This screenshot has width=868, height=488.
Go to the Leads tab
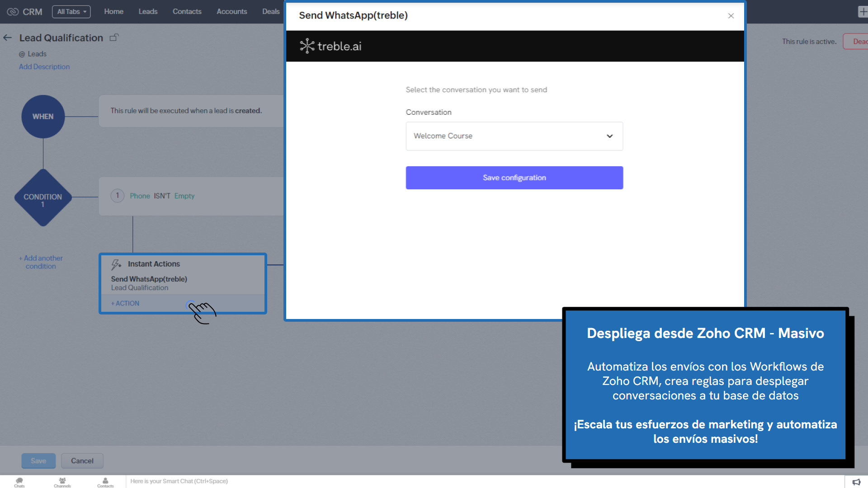pyautogui.click(x=148, y=12)
